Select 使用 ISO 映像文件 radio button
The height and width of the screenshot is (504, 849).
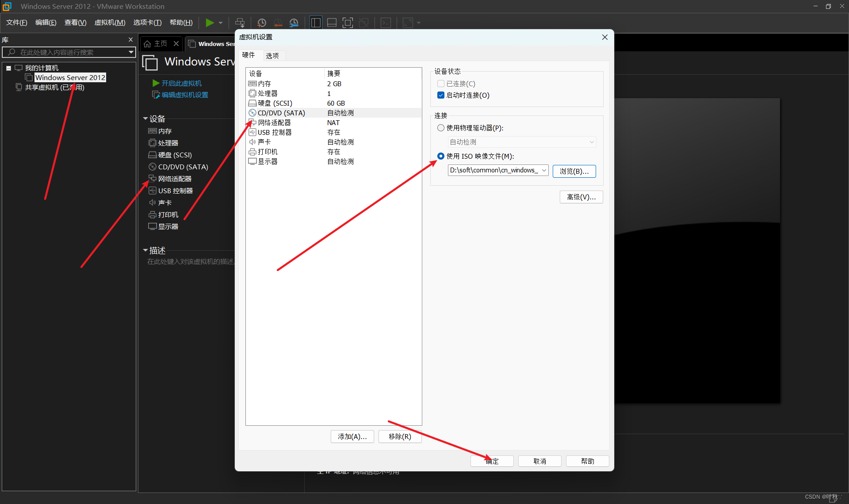click(x=441, y=156)
